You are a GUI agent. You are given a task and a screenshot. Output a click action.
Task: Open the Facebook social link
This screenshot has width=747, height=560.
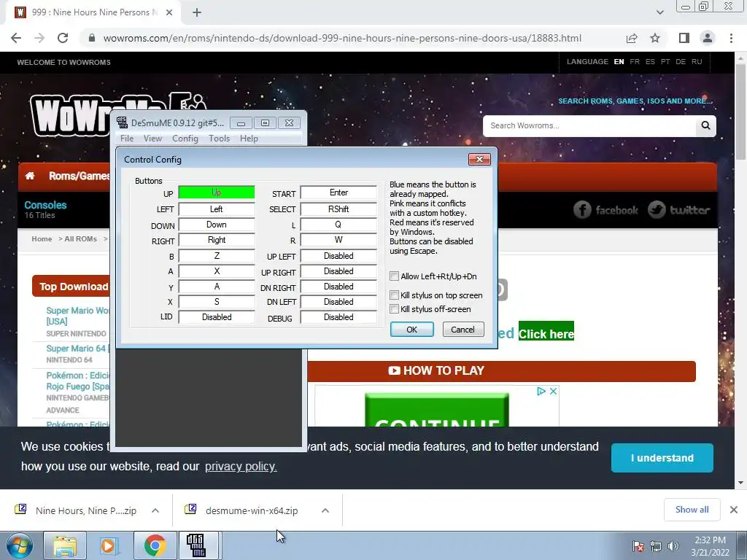[605, 210]
